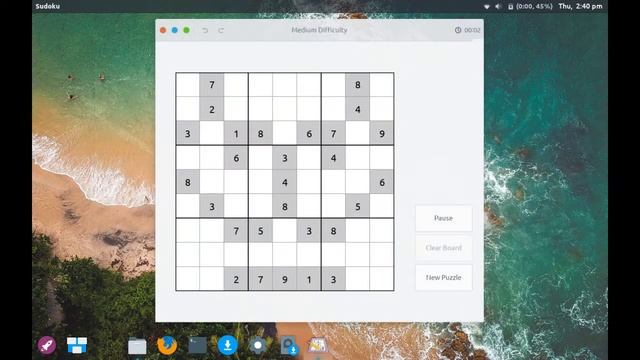Click the timer clock icon beside 00:02

coord(458,30)
